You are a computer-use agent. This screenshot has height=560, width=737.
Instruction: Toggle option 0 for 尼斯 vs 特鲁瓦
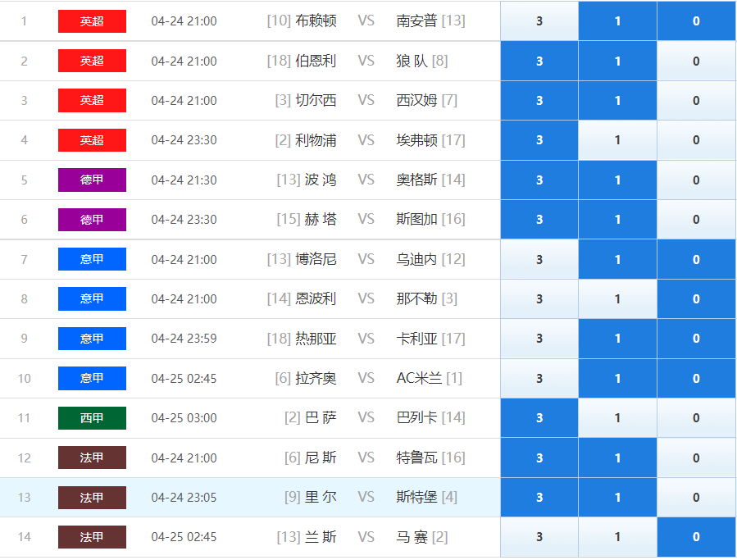(x=696, y=458)
